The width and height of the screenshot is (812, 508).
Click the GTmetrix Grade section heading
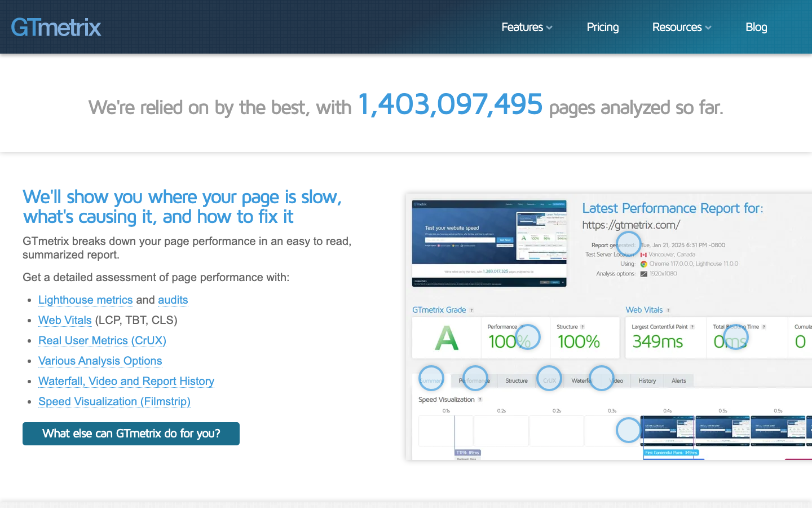coord(439,310)
